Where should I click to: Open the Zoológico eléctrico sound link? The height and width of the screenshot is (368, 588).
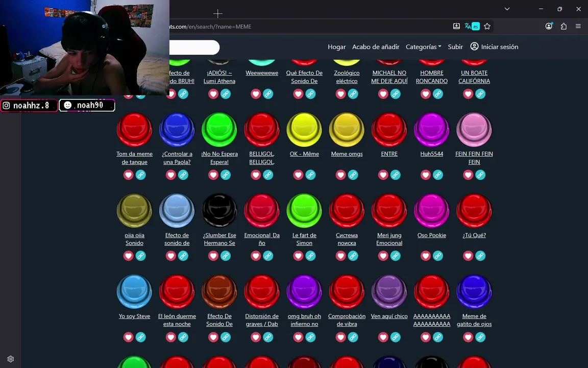(347, 77)
